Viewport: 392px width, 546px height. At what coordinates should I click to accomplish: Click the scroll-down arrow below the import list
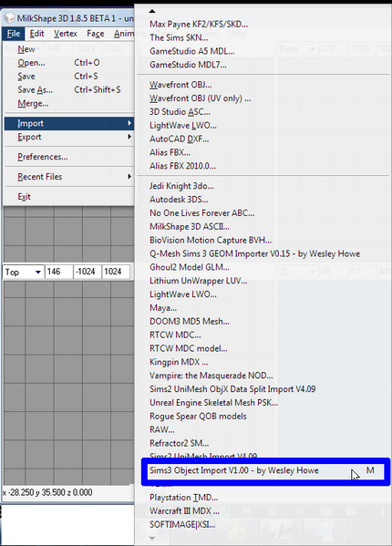click(x=152, y=539)
